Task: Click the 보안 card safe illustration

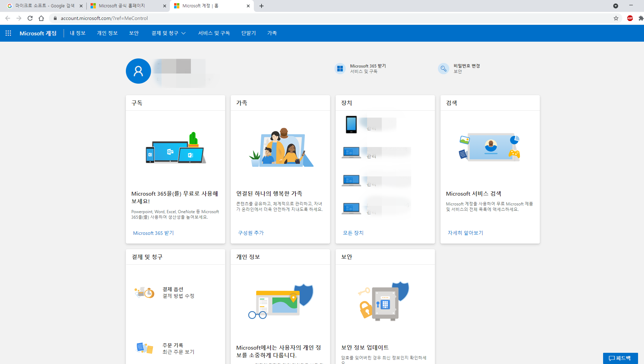Action: 384,301
